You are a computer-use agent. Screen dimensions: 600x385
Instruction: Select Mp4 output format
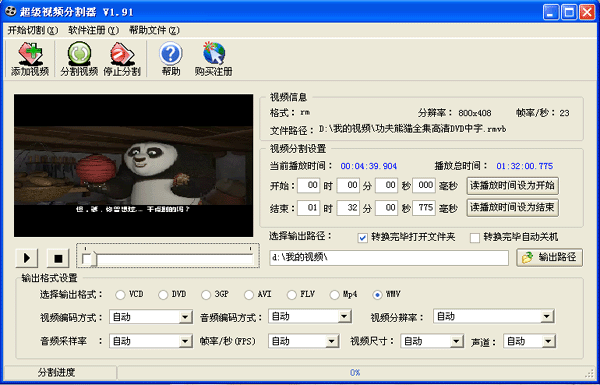[334, 295]
